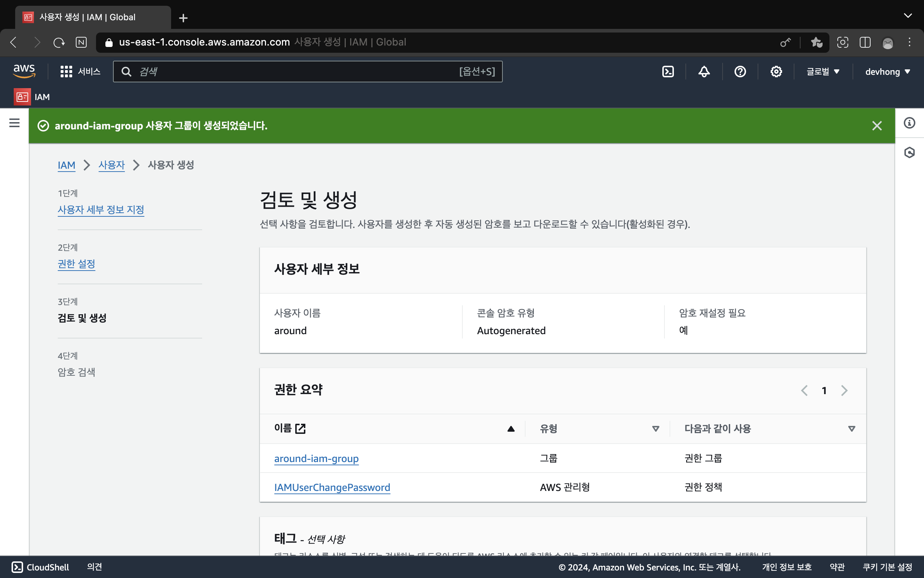Image resolution: width=924 pixels, height=578 pixels.
Task: Click the Notion extension icon in toolbar
Action: pos(81,42)
